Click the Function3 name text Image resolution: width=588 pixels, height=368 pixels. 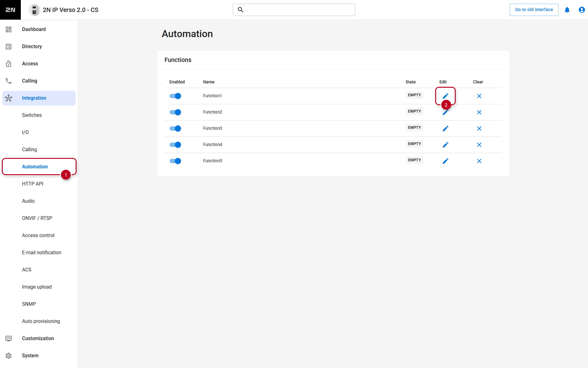[213, 128]
